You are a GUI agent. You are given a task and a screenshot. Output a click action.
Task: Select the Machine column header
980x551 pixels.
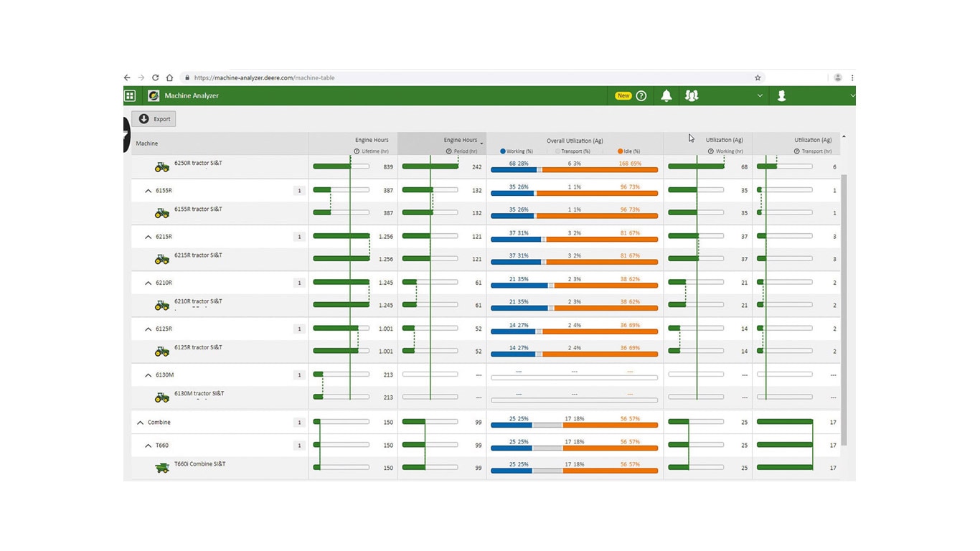click(147, 143)
